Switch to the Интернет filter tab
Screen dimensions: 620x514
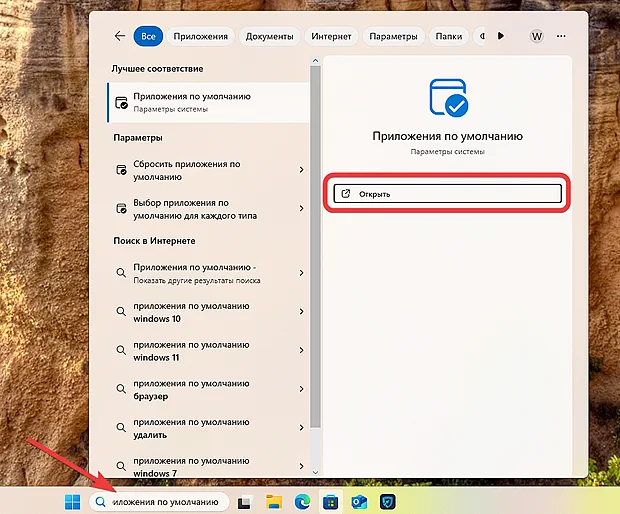(x=331, y=36)
